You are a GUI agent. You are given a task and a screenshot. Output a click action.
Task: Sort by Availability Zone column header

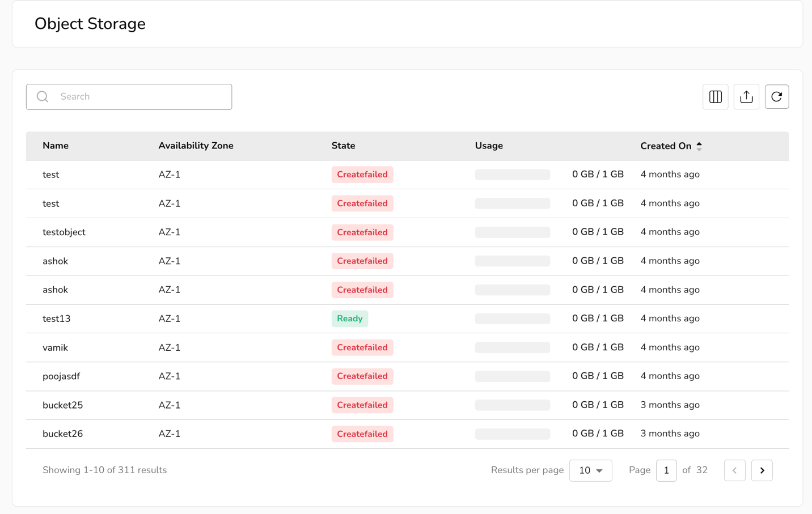[x=196, y=146]
